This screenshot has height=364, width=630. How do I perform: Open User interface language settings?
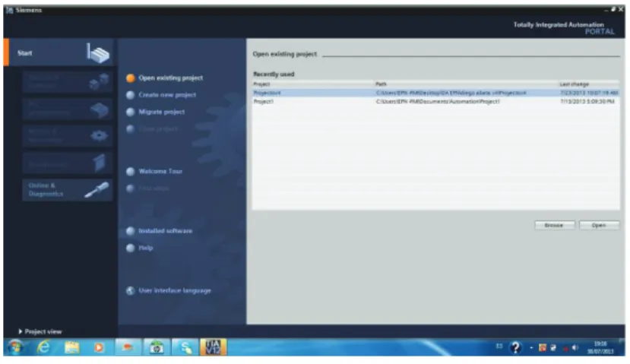coord(174,290)
